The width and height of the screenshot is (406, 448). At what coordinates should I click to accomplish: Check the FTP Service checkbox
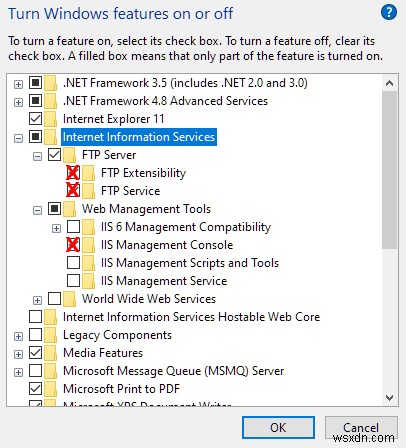73,191
